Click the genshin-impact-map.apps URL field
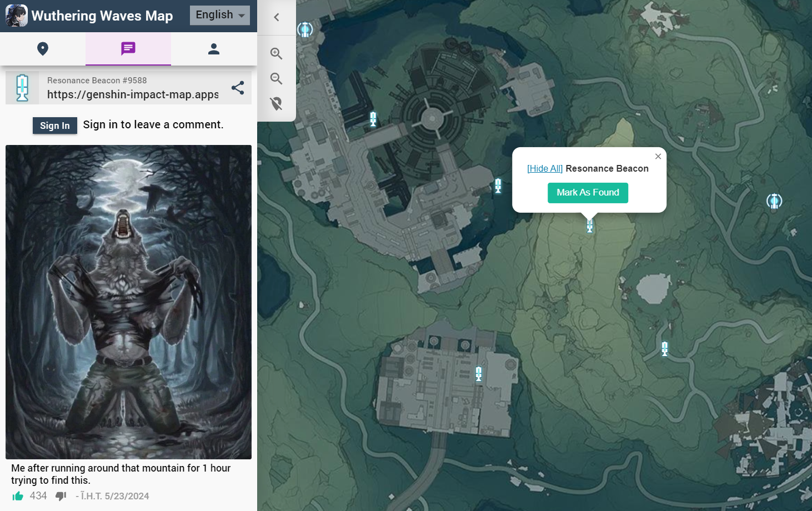The width and height of the screenshot is (812, 511). [133, 94]
